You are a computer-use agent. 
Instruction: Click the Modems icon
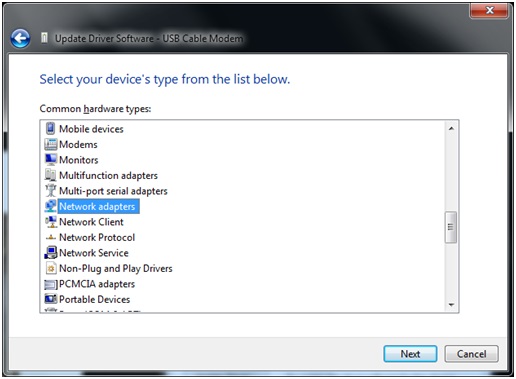(51, 144)
